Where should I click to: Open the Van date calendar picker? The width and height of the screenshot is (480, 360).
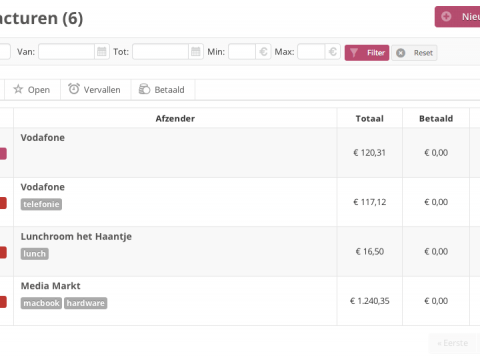pos(102,52)
